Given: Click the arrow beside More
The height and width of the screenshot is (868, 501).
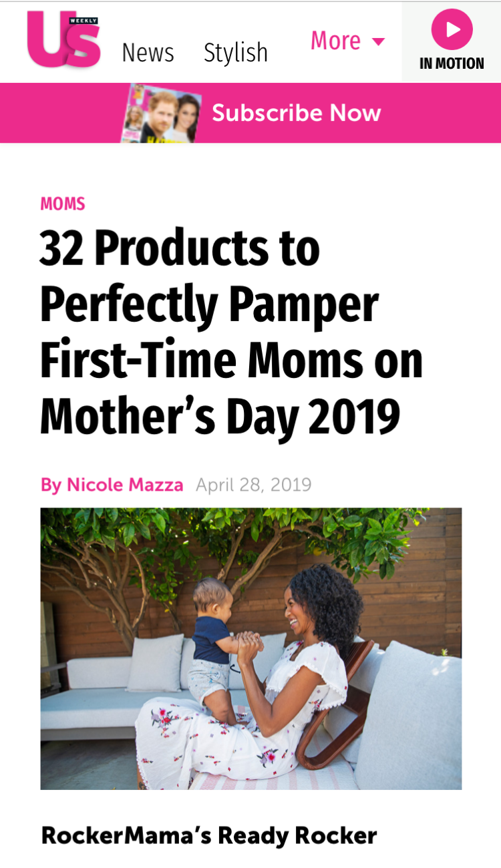Looking at the screenshot, I should point(378,42).
